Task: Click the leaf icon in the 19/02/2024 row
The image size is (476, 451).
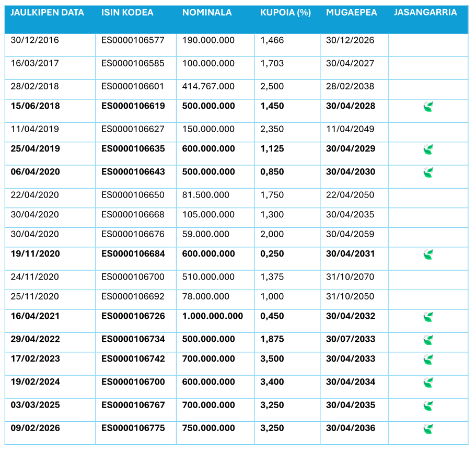Action: tap(428, 383)
